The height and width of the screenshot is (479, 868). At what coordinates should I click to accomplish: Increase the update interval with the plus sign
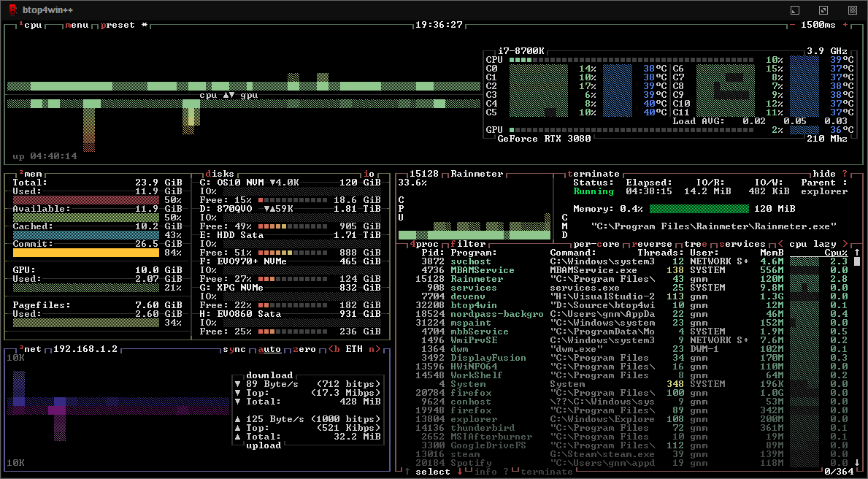(x=845, y=25)
